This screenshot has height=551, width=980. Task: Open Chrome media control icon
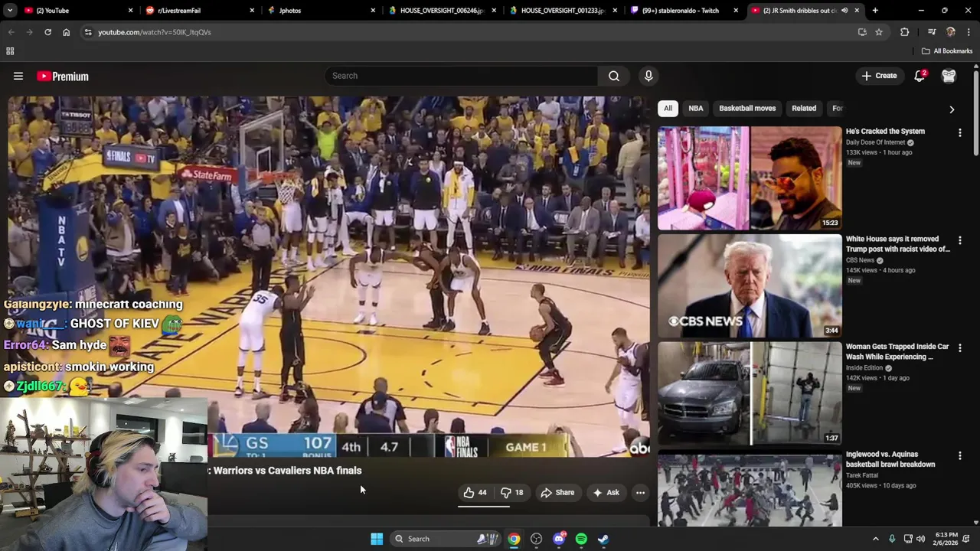(931, 32)
